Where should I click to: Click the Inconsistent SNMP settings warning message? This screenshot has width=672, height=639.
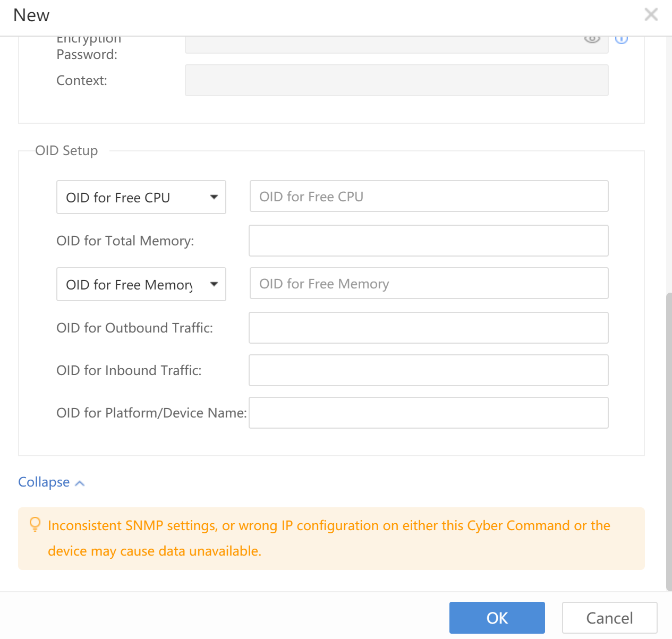tap(329, 538)
